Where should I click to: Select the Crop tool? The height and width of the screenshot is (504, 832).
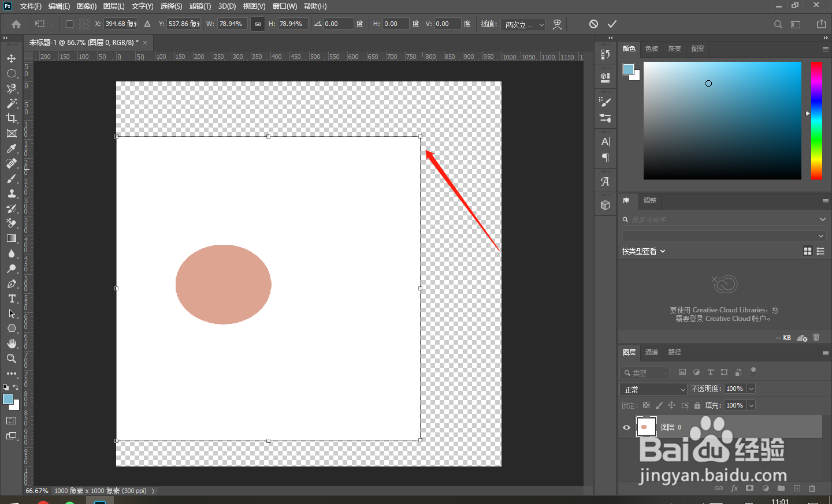coord(12,118)
